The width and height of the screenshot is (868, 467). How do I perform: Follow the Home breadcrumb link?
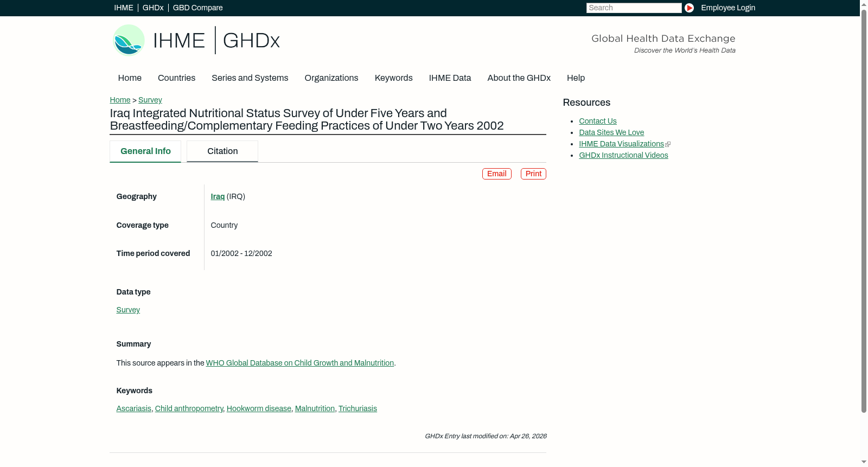[120, 100]
